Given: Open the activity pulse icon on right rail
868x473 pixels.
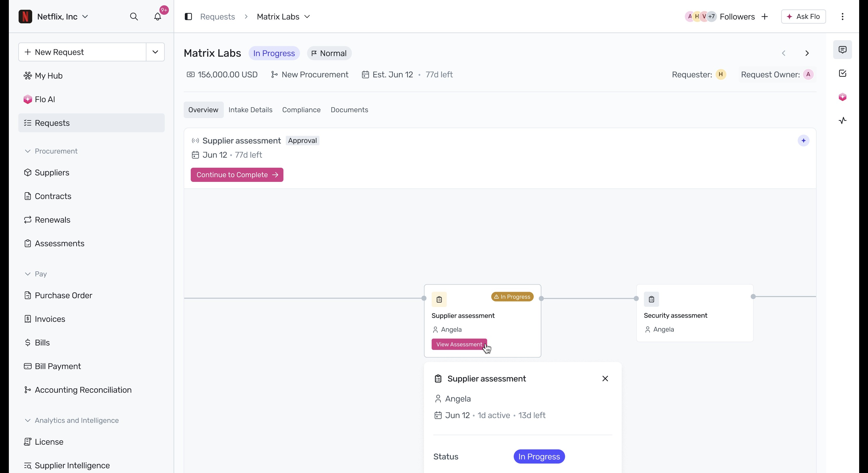Looking at the screenshot, I should point(842,120).
